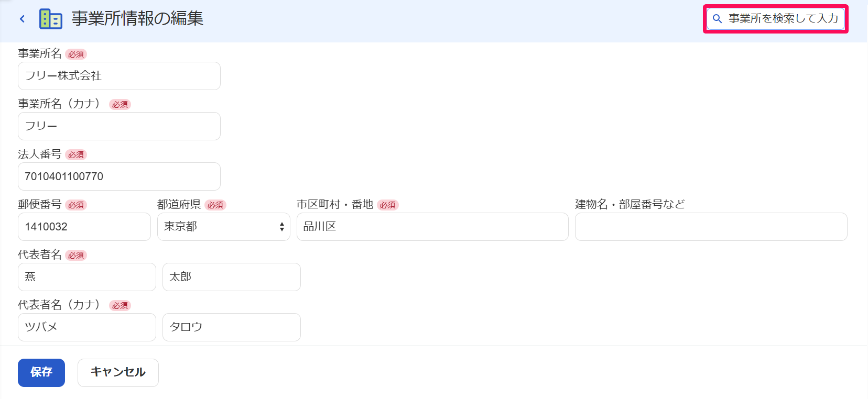Screen dimensions: 868x399
Task: Click the 郵便番号 label text
Action: pos(40,204)
